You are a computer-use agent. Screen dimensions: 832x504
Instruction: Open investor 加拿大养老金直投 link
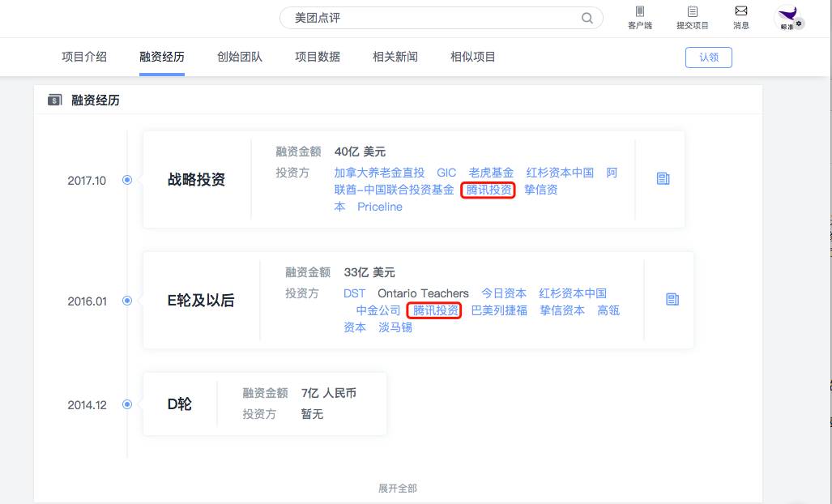[379, 173]
